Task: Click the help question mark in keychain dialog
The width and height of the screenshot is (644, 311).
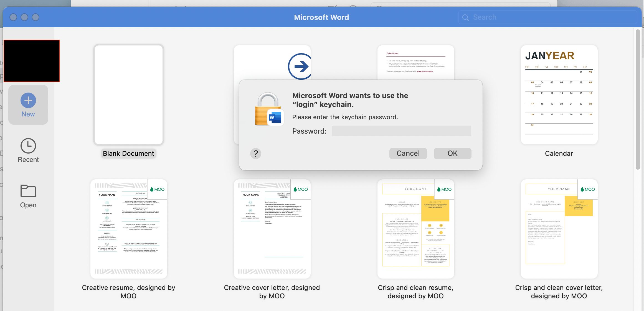Action: tap(255, 153)
